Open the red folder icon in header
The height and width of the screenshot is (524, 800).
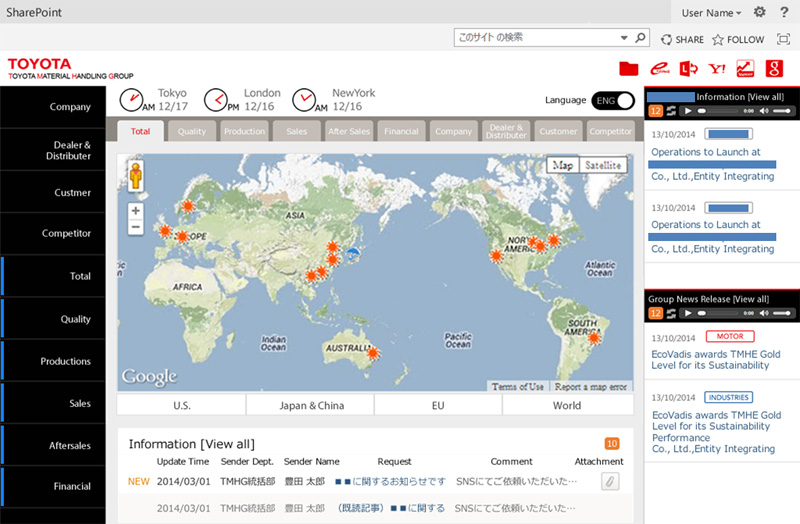tap(629, 69)
